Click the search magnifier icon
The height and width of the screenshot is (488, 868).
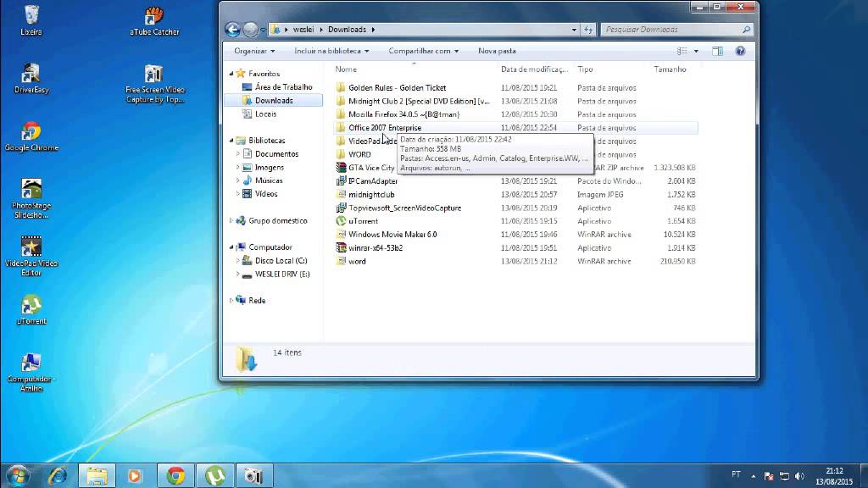pos(746,30)
